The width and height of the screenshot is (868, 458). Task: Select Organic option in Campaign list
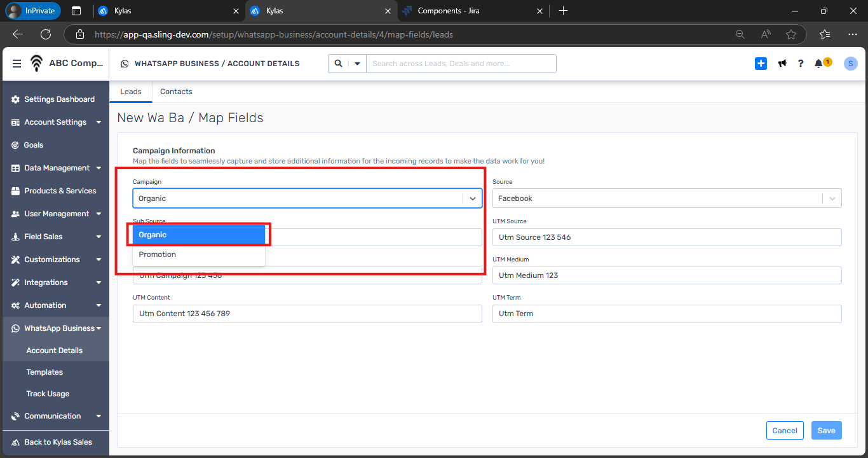[x=199, y=235]
